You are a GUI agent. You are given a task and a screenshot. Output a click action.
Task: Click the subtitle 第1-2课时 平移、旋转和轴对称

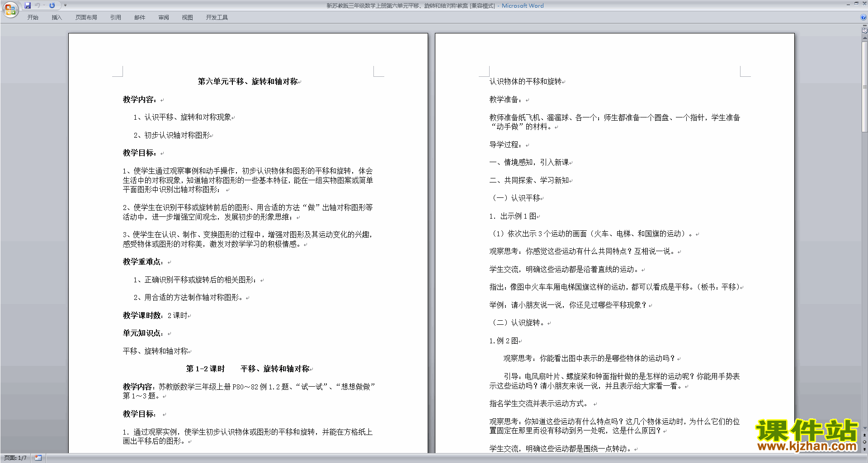[x=248, y=369]
